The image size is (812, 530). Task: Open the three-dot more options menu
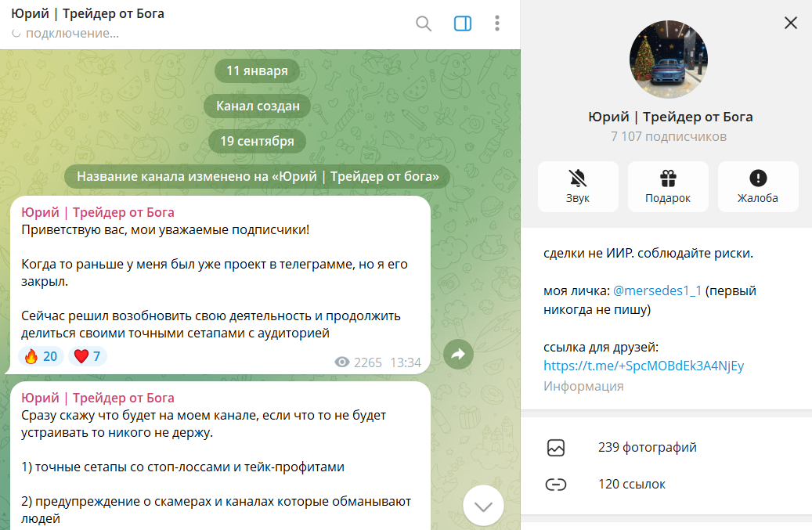[x=497, y=23]
